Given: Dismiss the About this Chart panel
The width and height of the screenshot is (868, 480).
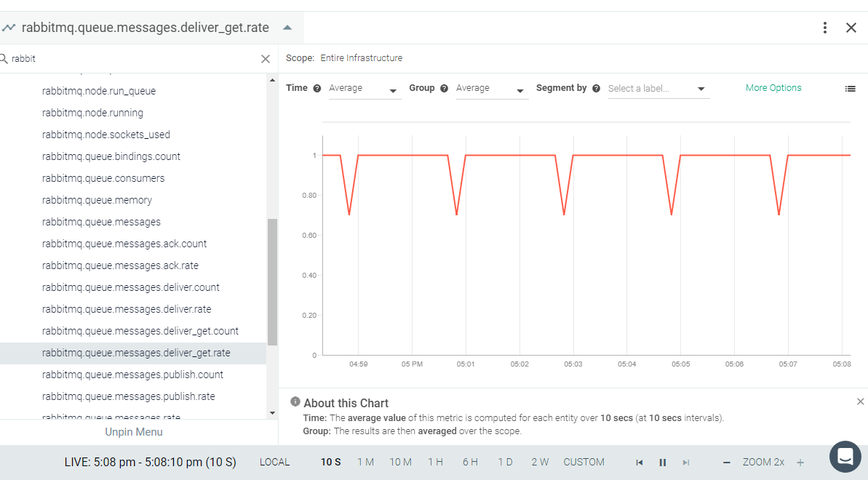Looking at the screenshot, I should 860,401.
